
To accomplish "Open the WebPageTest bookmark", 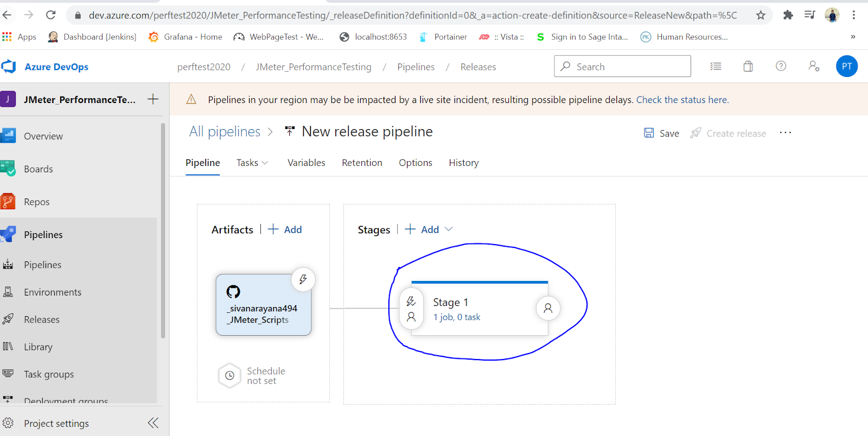I will click(278, 37).
